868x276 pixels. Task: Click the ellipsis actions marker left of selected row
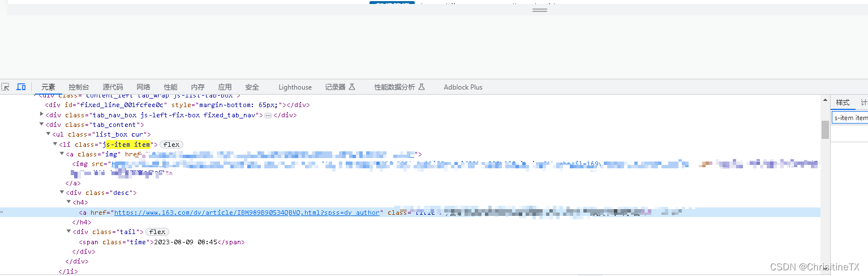tap(2, 213)
